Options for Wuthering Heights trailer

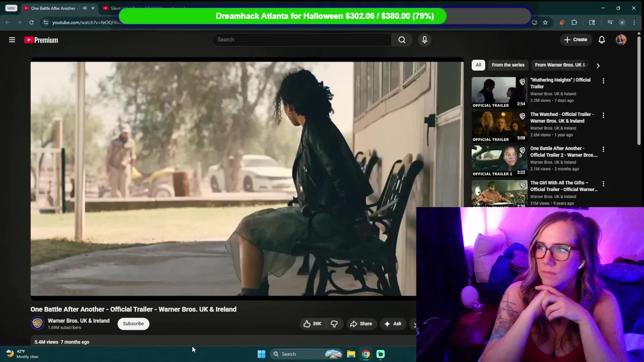(x=603, y=81)
